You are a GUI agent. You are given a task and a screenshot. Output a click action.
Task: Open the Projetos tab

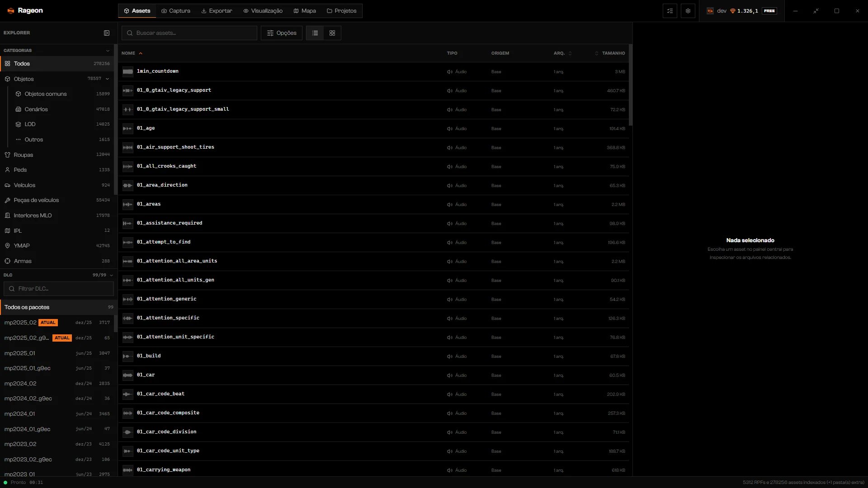(342, 11)
